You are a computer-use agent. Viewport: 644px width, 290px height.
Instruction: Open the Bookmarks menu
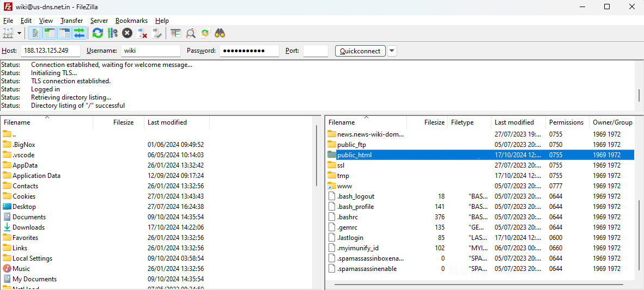pos(131,21)
